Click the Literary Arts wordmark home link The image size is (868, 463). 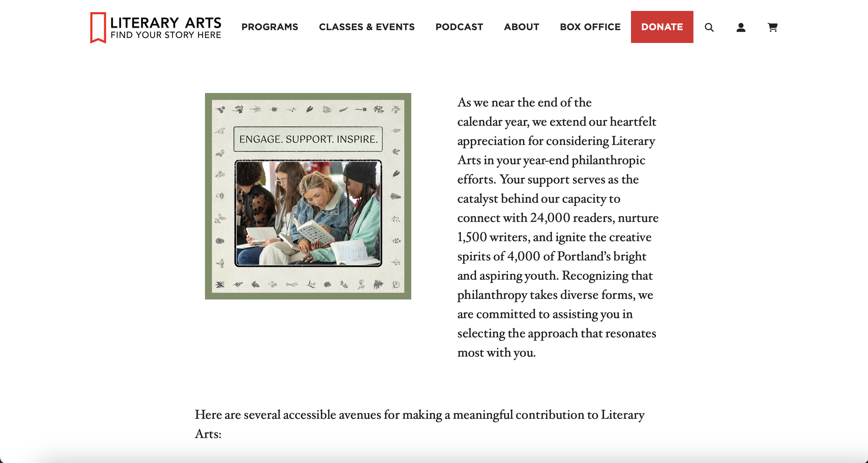[166, 22]
